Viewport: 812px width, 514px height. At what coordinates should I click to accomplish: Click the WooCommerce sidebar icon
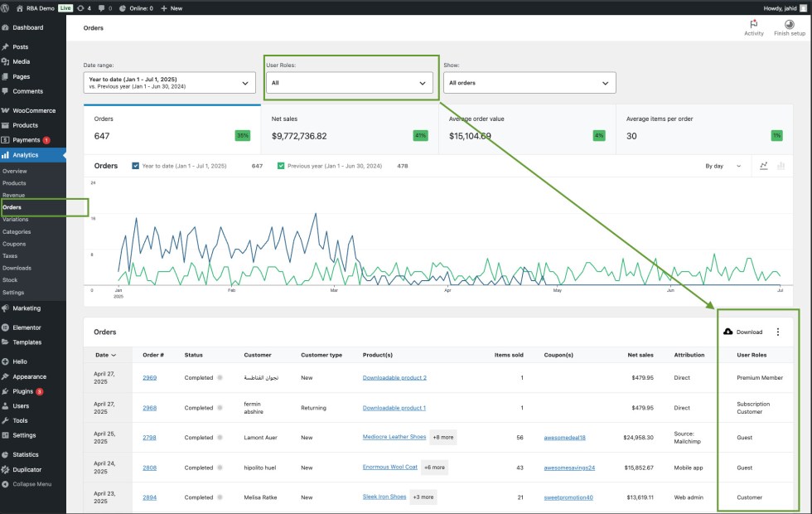coord(6,110)
